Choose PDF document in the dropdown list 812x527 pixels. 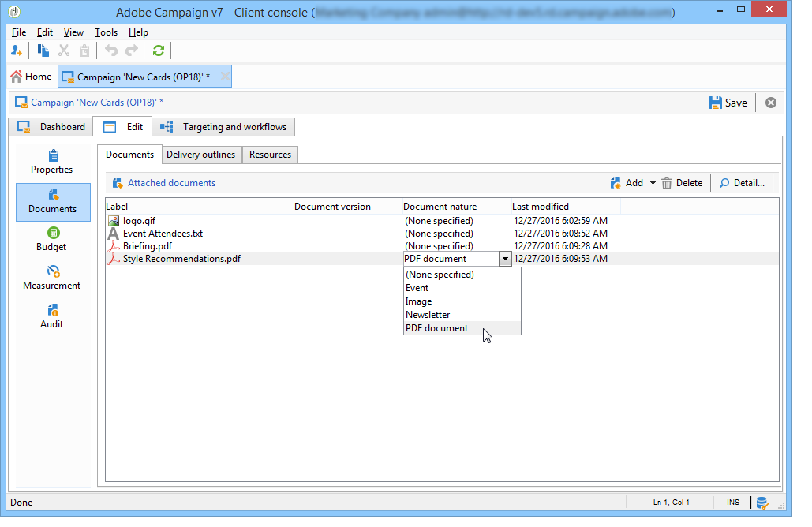(462, 328)
